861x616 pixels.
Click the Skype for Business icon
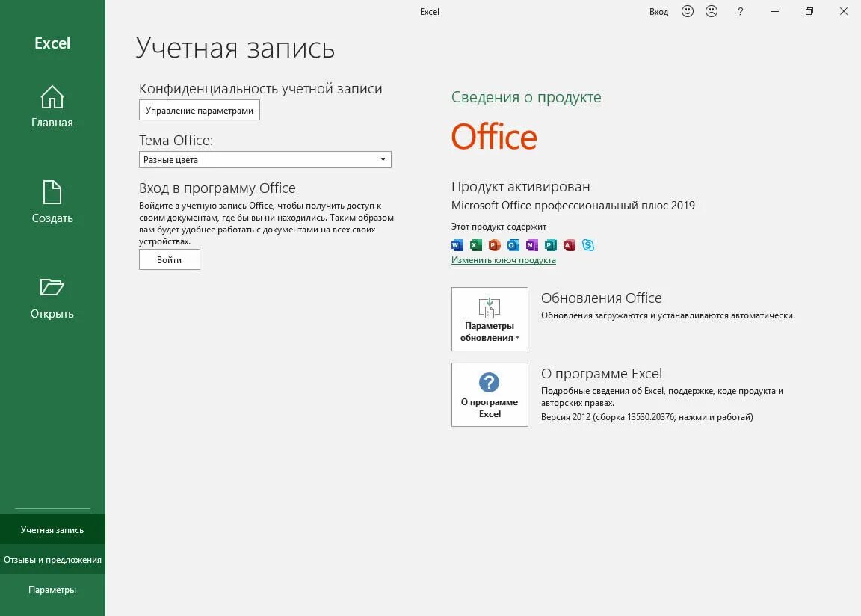588,245
